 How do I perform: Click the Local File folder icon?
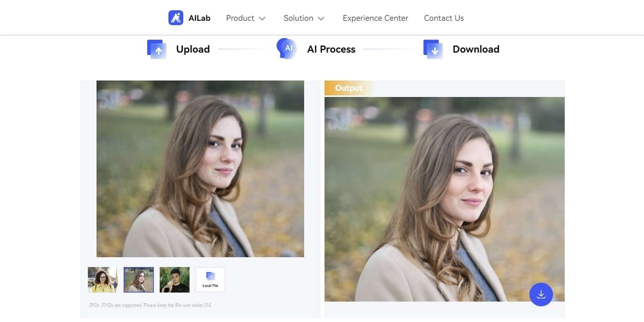click(x=210, y=276)
